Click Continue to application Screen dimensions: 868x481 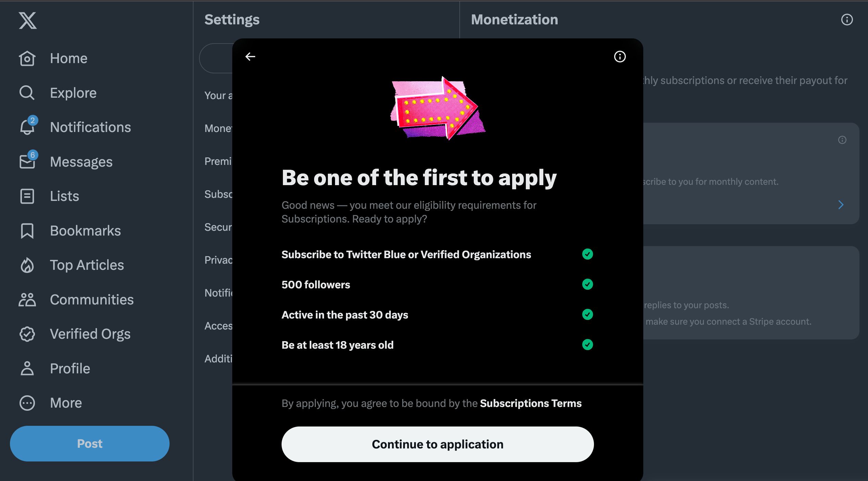pos(437,444)
